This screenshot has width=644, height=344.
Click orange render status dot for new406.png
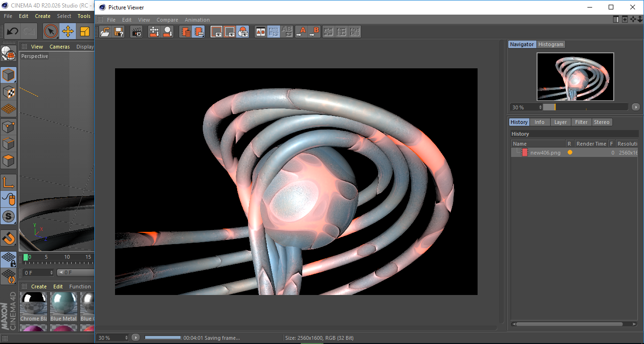coord(570,153)
